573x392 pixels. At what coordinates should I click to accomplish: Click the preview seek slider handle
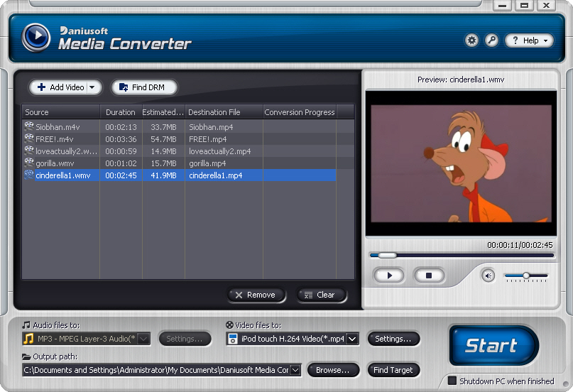(388, 255)
